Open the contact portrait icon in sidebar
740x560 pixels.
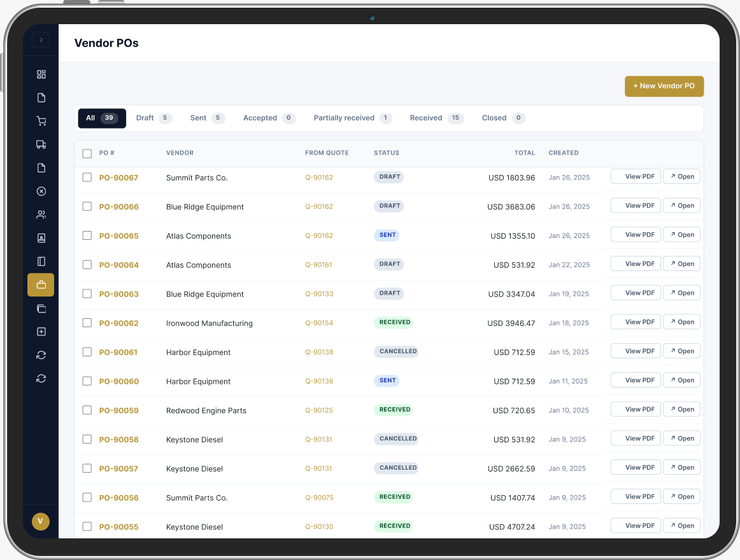41,238
